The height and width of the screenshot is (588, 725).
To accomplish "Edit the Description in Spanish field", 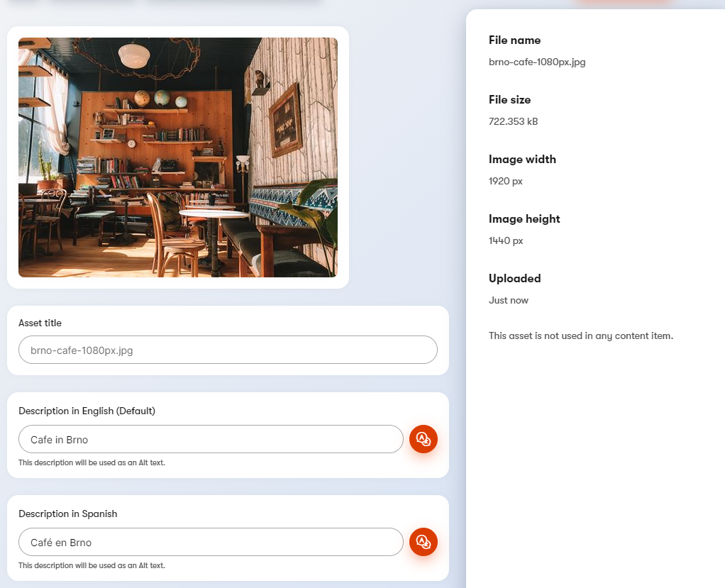I will pyautogui.click(x=210, y=542).
